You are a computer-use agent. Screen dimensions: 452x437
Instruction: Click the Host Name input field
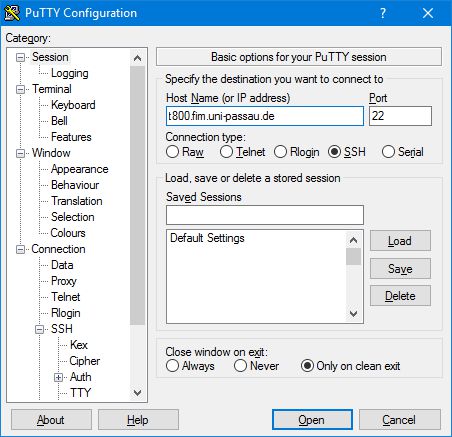click(x=265, y=116)
